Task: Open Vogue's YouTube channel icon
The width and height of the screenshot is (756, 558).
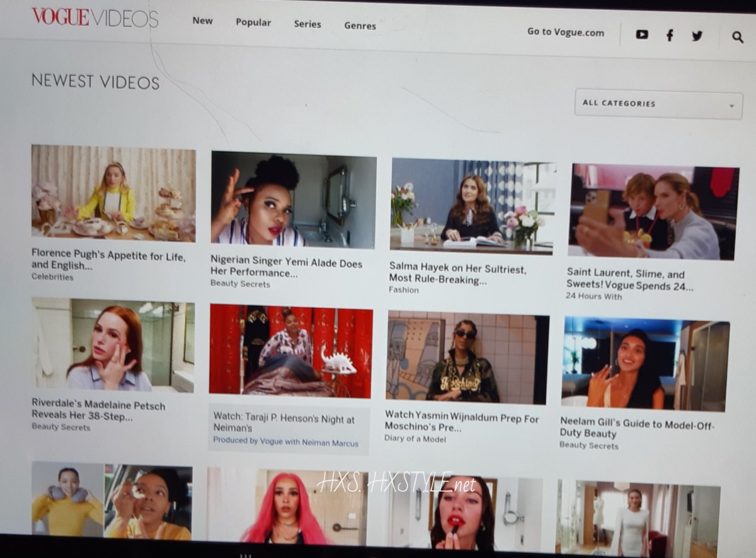Action: [642, 35]
